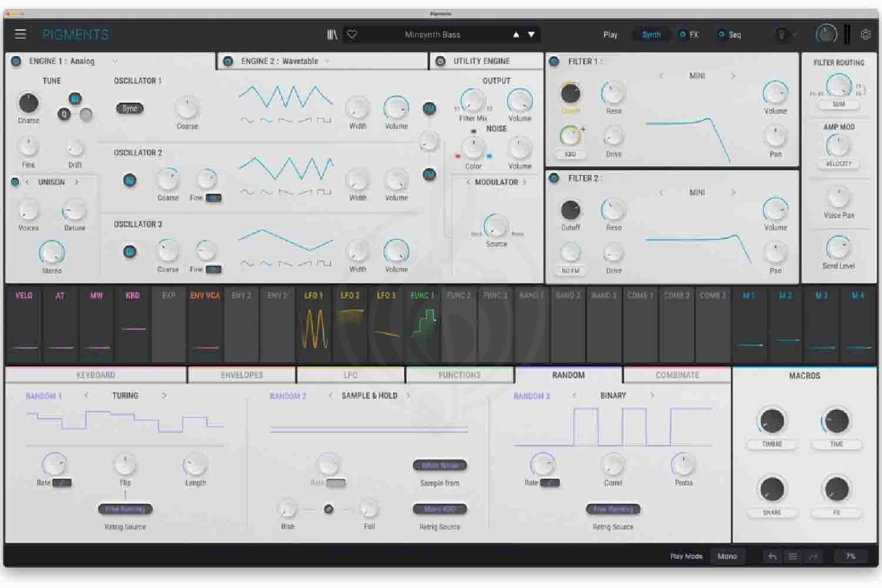The image size is (882, 588).
Task: Open Engine 2 type dropdown chevron
Action: [327, 61]
